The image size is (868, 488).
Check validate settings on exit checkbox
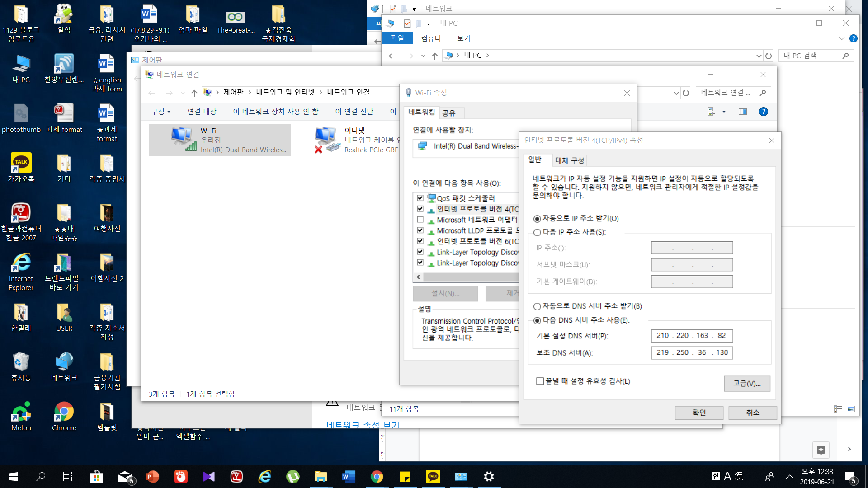[540, 381]
